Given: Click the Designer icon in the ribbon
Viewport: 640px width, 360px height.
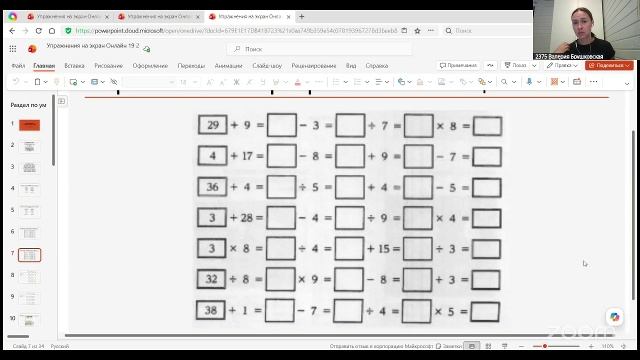Looking at the screenshot, I should pyautogui.click(x=577, y=82).
